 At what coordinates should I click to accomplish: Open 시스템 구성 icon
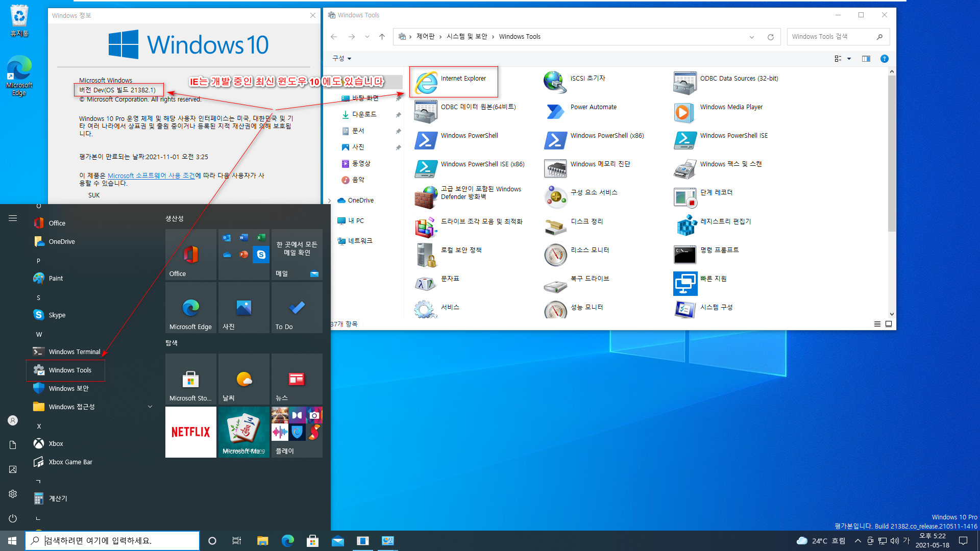point(685,309)
